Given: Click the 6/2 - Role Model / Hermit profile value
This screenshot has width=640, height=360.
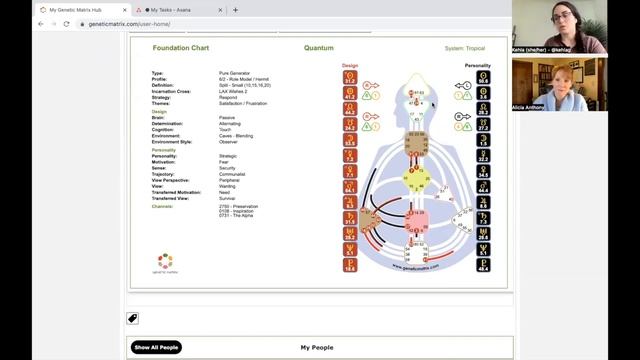Looking at the screenshot, I should click(x=244, y=79).
